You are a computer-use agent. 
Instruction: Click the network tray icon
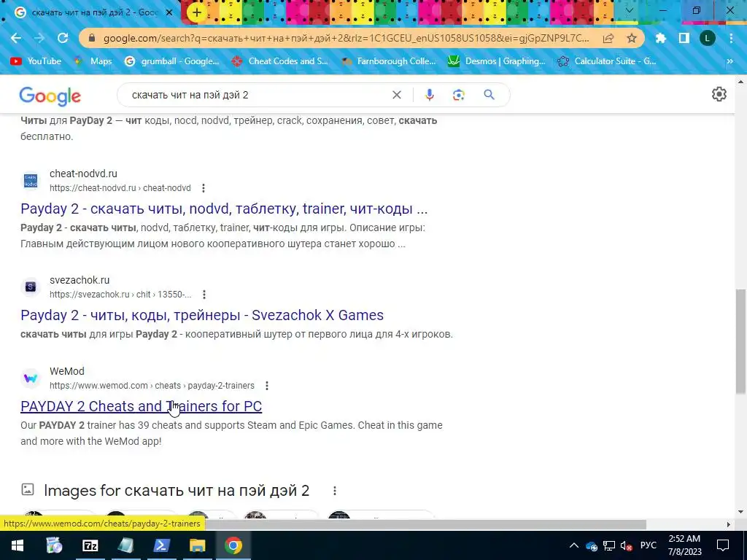[x=609, y=545]
